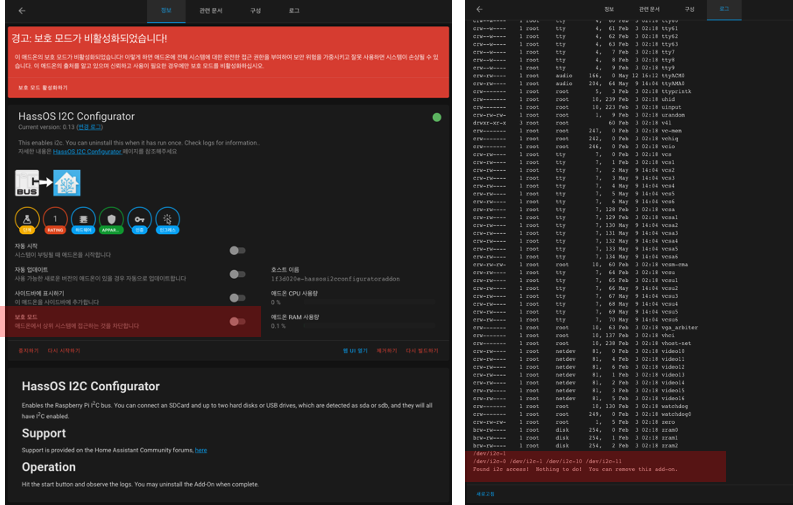793x505 pixels.
Task: Click the v4l directory log line
Action: (574, 123)
